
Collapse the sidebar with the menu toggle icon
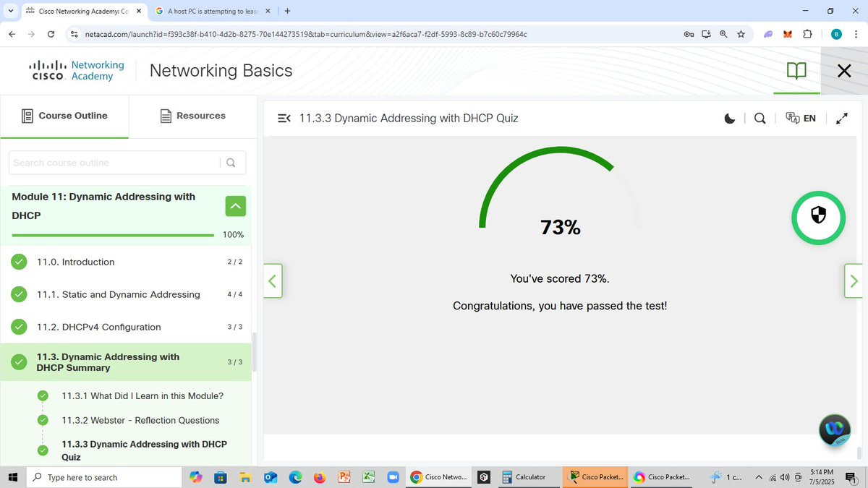click(x=284, y=119)
